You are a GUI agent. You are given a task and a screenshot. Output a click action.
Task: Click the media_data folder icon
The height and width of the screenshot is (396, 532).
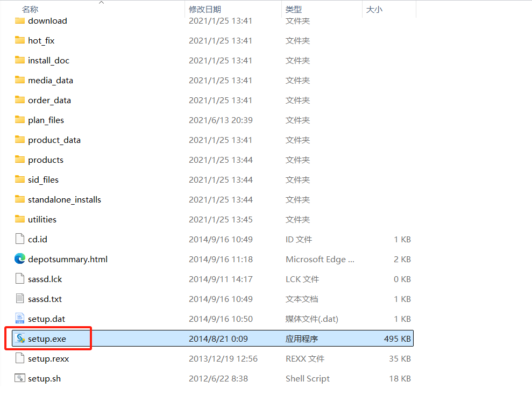click(x=20, y=80)
